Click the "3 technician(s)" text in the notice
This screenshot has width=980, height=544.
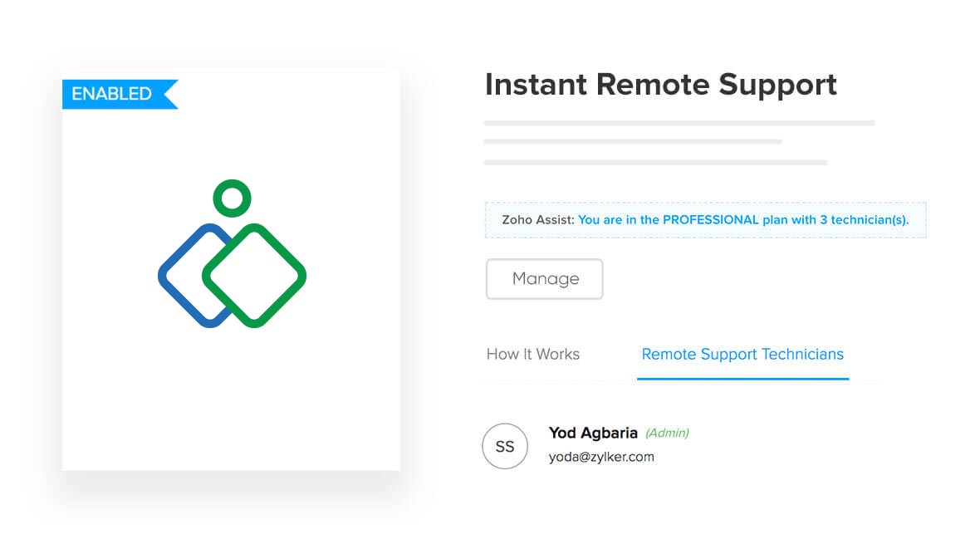point(865,219)
